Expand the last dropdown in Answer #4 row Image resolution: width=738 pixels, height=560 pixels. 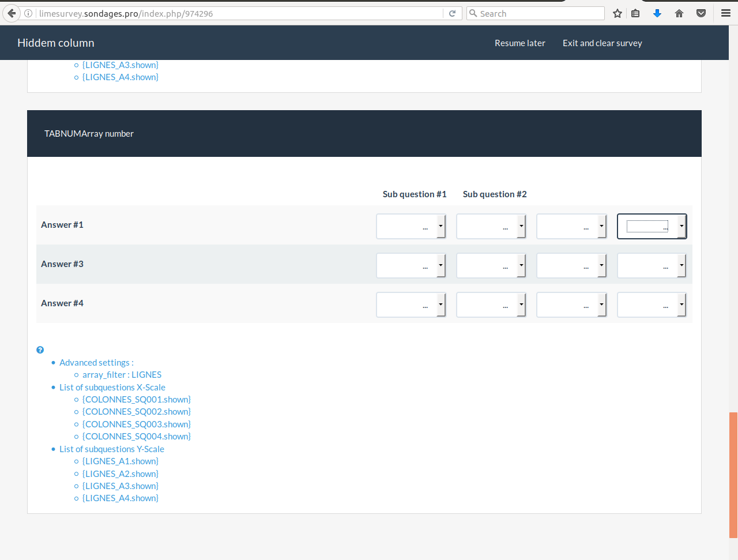click(x=652, y=305)
